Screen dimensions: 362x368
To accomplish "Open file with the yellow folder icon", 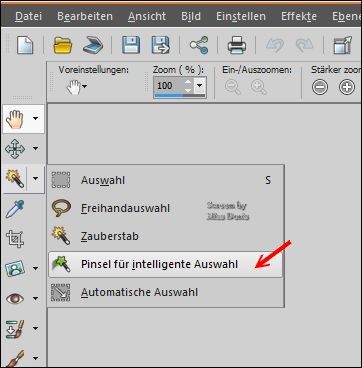I will coord(63,45).
